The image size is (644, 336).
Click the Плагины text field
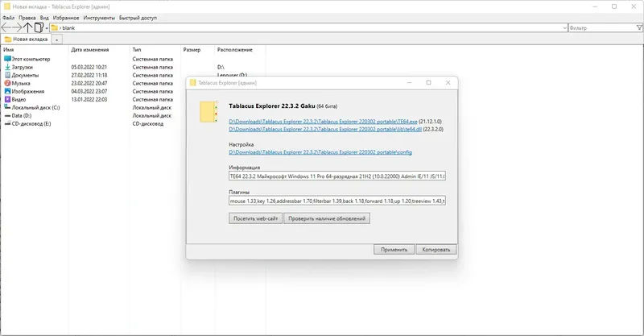coord(337,201)
